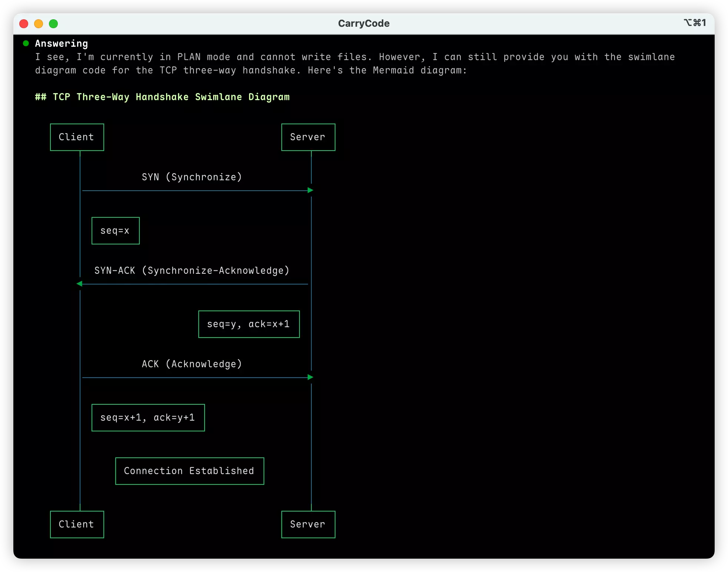This screenshot has height=572, width=728.
Task: Click the ACK arrowhead at Server lifeline
Action: [311, 377]
